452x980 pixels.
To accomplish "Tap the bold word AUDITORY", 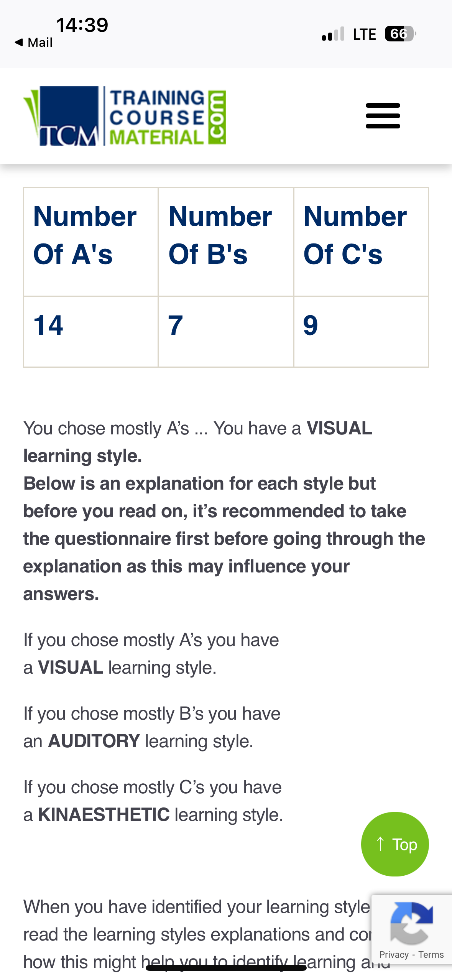I will [x=94, y=741].
